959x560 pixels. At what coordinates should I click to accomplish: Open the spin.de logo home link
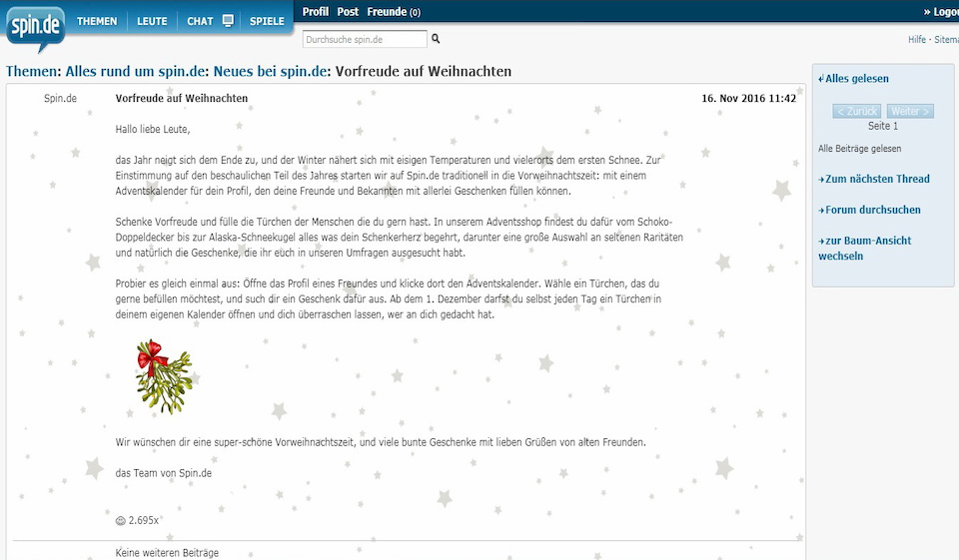(36, 28)
